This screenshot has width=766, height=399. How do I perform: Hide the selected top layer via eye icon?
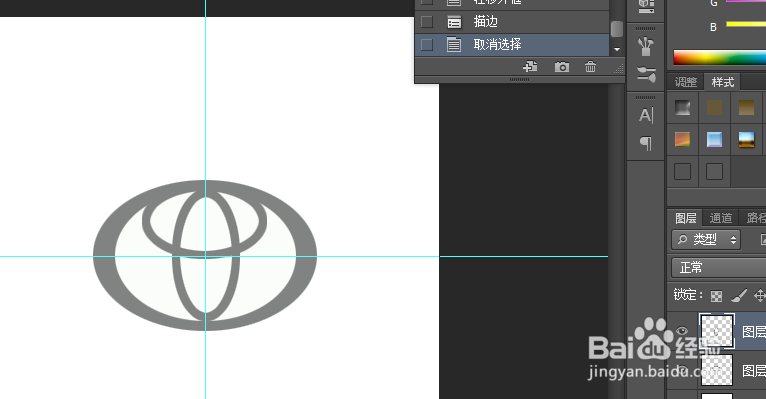click(682, 331)
